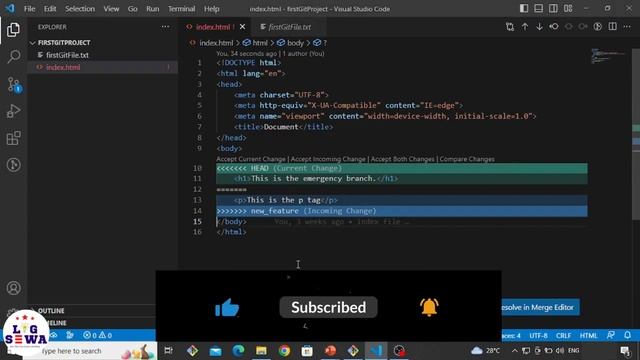Click Accept Current Change link
640x360 pixels.
(251, 159)
